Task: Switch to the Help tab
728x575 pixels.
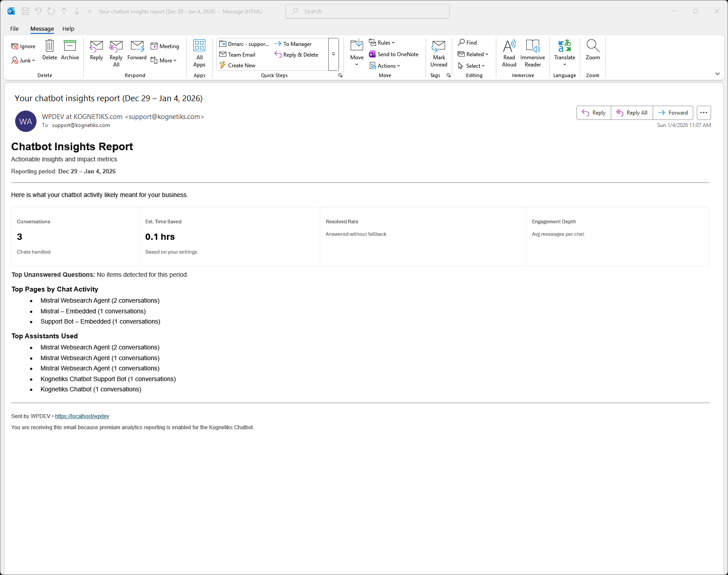Action: point(68,29)
